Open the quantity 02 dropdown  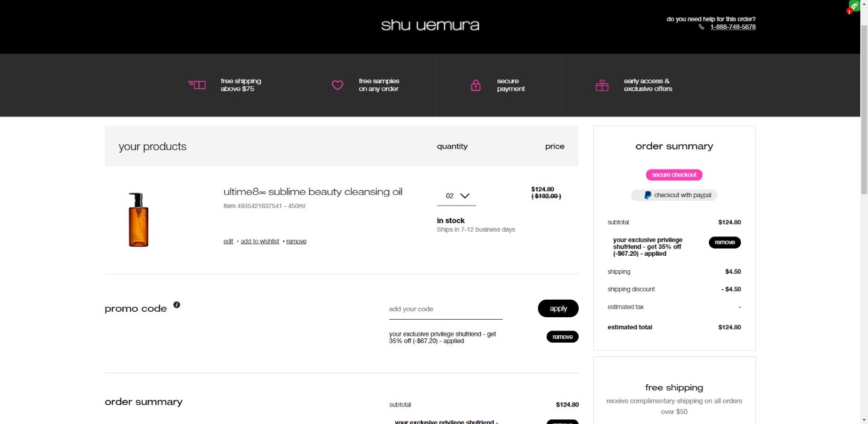456,196
